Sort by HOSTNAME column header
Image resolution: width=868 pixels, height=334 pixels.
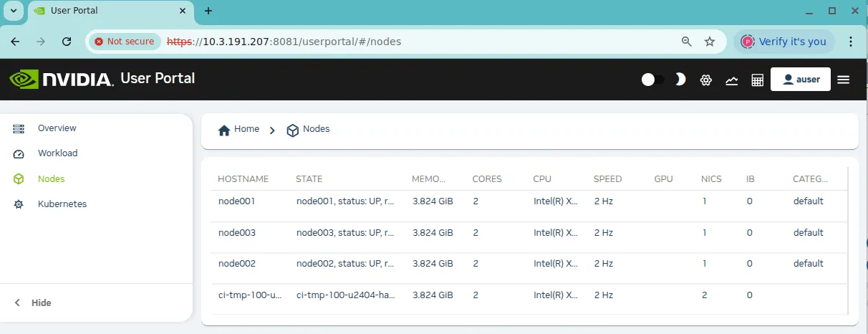243,179
